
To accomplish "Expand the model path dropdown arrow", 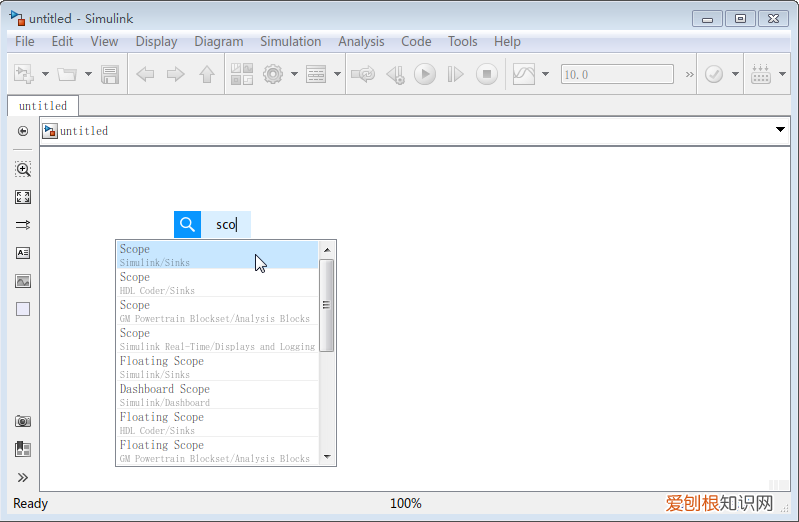I will (x=780, y=131).
